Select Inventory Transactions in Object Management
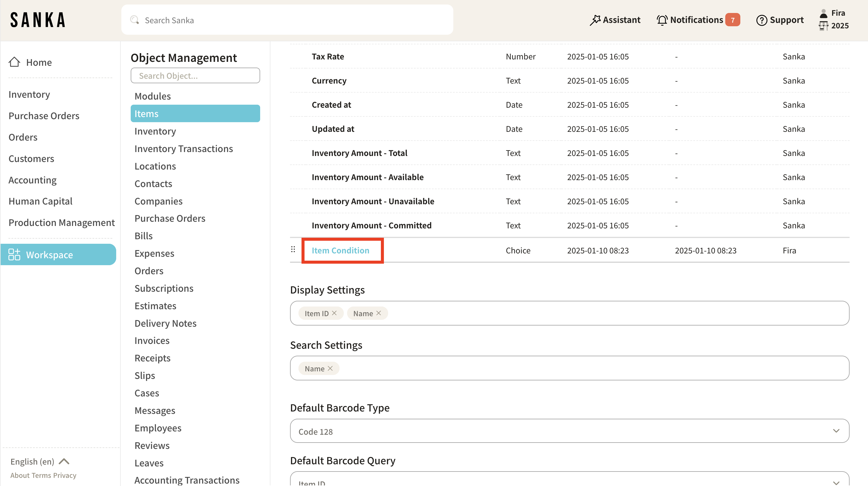Screen dimensions: 868x486 pyautogui.click(x=183, y=148)
